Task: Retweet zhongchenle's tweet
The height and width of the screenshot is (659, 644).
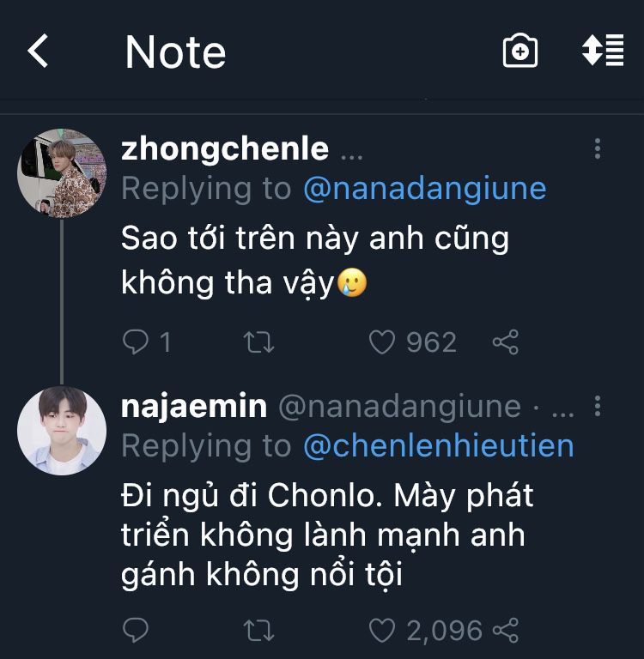Action: (x=258, y=343)
